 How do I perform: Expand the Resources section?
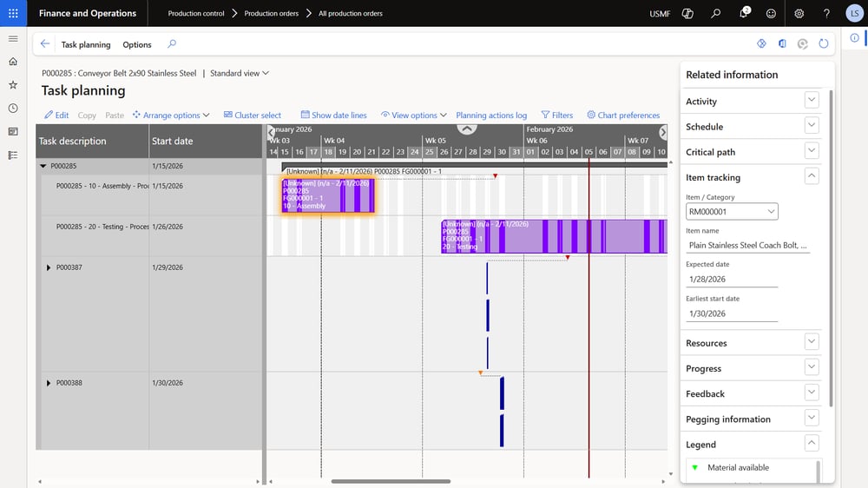coord(812,342)
